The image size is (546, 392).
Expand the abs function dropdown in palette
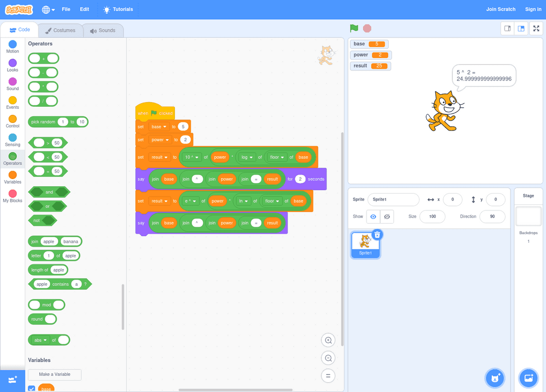click(41, 340)
